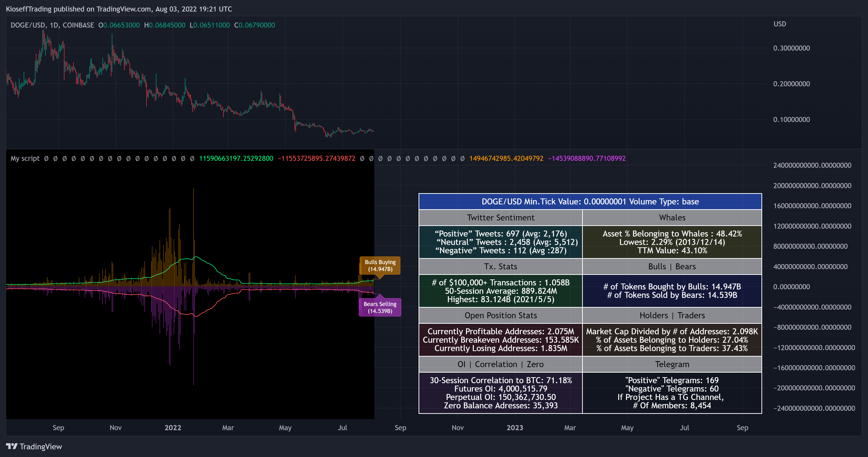This screenshot has width=868, height=457.
Task: Click the DOGE/USD, 1D, COINBASE symbol title
Action: pos(52,25)
